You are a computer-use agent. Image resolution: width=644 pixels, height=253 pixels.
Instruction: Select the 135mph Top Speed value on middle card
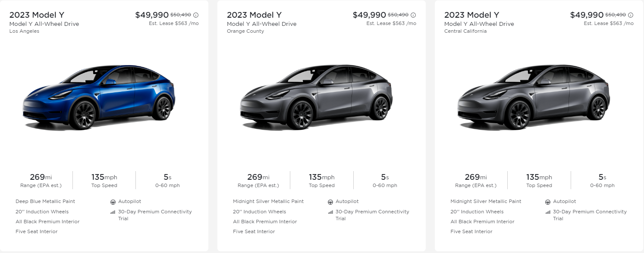tap(321, 177)
